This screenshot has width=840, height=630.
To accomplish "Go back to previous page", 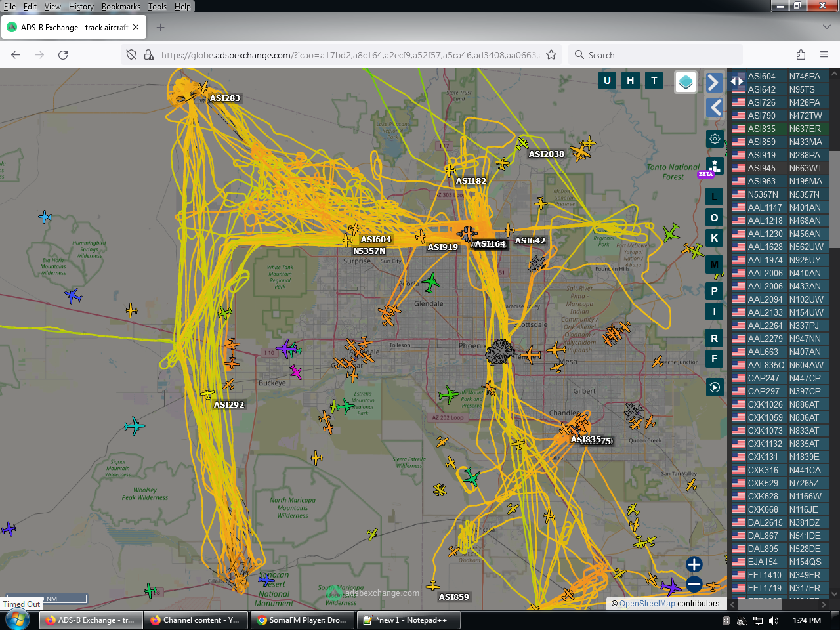I will click(x=16, y=55).
